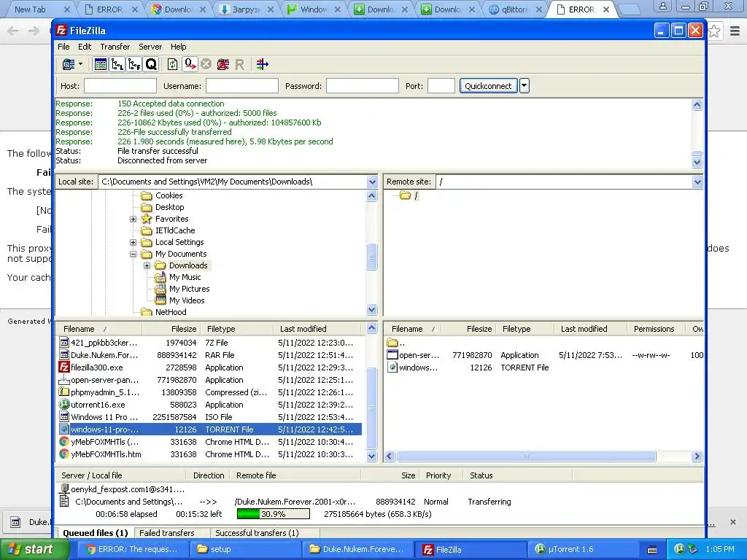Switch to Failed transfers tab
Image resolution: width=747 pixels, height=560 pixels.
pos(167,533)
